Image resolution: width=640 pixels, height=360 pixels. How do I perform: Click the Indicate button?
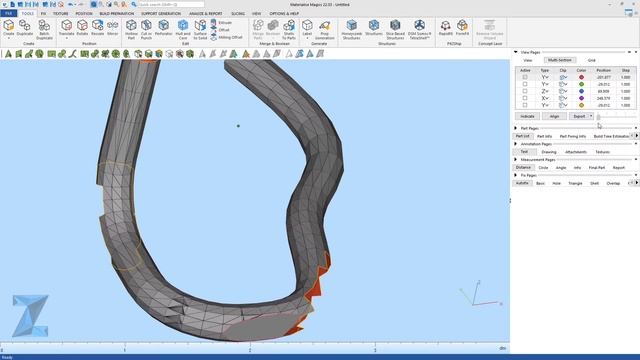[527, 116]
